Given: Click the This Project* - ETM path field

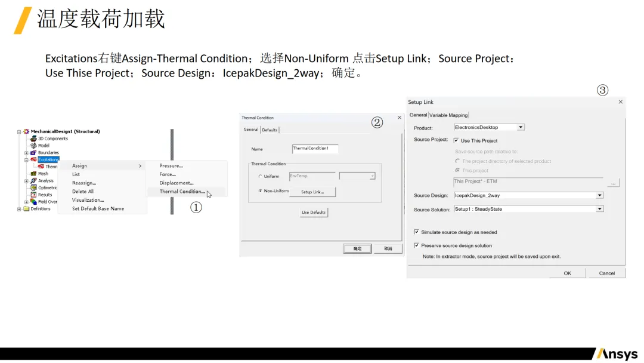Looking at the screenshot, I should (528, 181).
